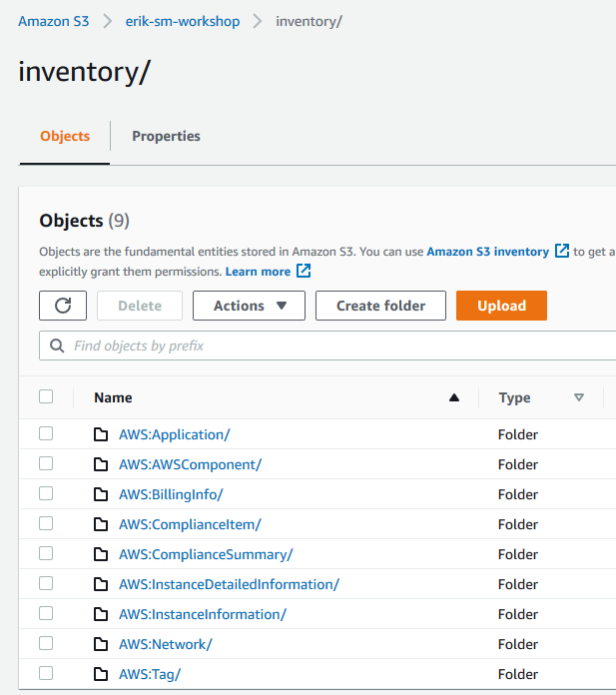Check the AWS:ComplianceSummary/ row checkbox

(x=46, y=553)
